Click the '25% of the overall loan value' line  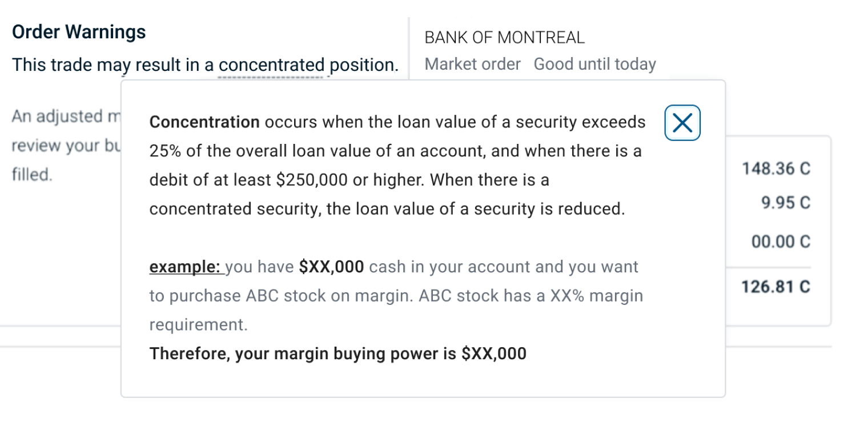[x=396, y=151]
